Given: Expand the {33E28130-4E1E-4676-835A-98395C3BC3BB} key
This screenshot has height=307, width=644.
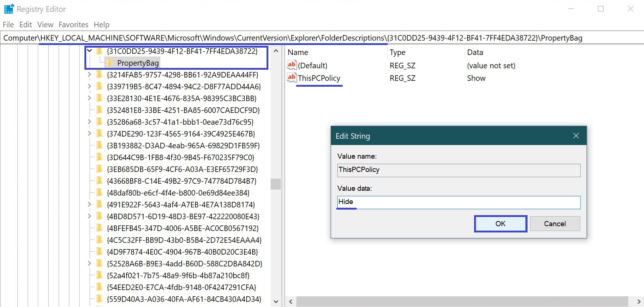Looking at the screenshot, I should click(89, 98).
